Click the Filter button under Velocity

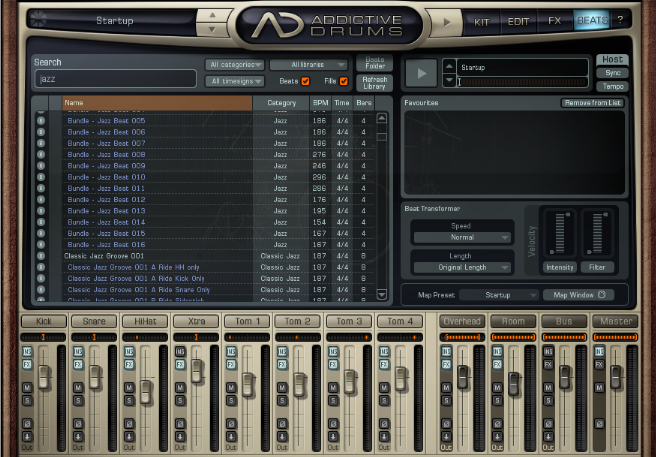click(597, 267)
